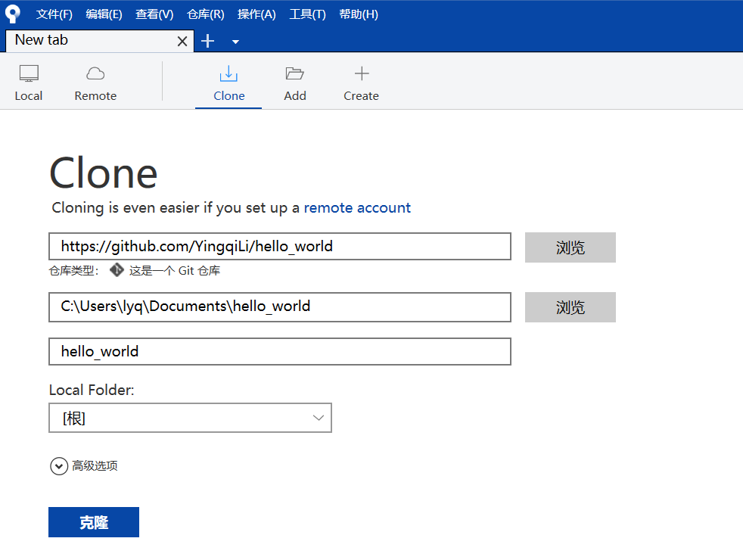Open the 编辑(E) menu
743x560 pixels.
pos(104,14)
